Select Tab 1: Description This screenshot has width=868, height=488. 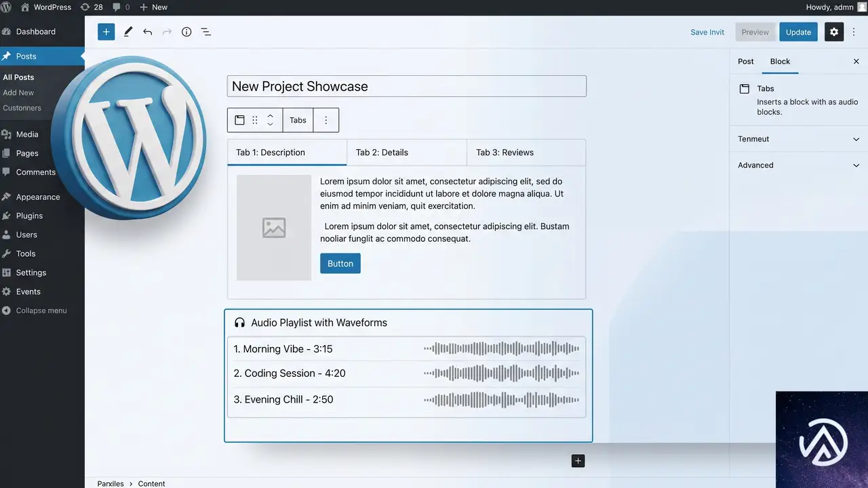(x=287, y=152)
